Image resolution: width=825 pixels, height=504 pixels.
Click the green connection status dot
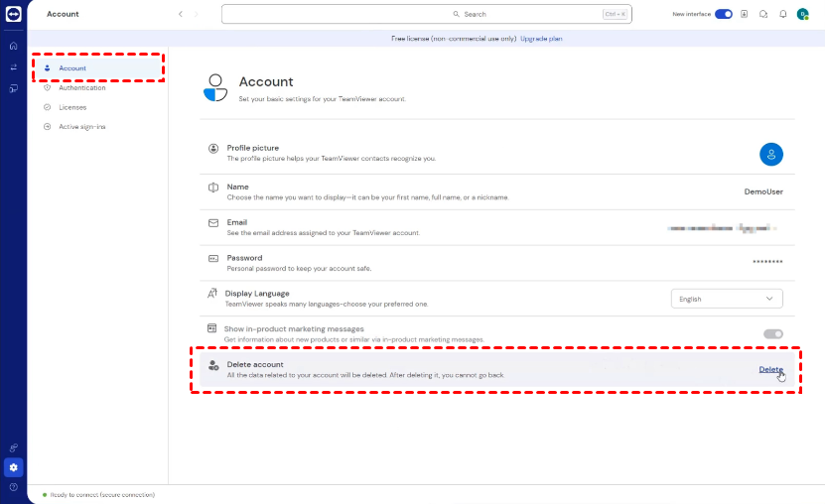click(x=45, y=494)
